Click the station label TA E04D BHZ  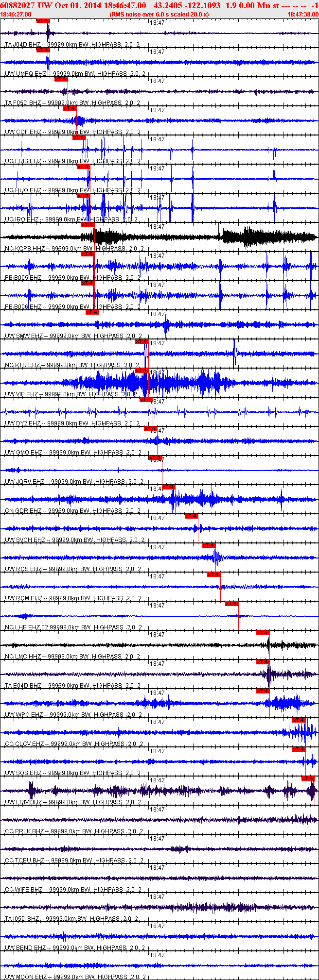coord(23,686)
